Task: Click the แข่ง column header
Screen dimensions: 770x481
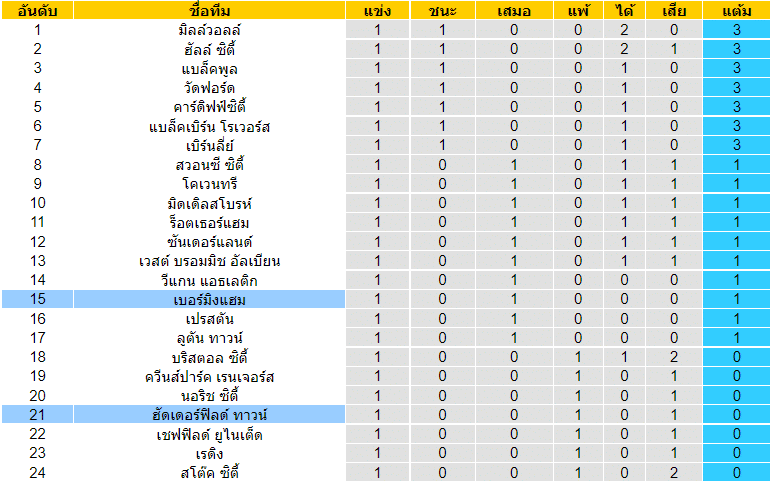Action: point(377,10)
